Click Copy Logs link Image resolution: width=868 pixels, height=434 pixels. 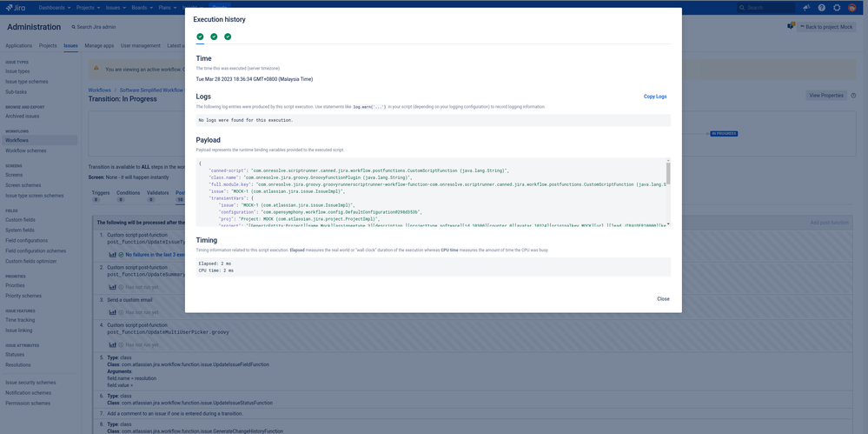click(655, 97)
